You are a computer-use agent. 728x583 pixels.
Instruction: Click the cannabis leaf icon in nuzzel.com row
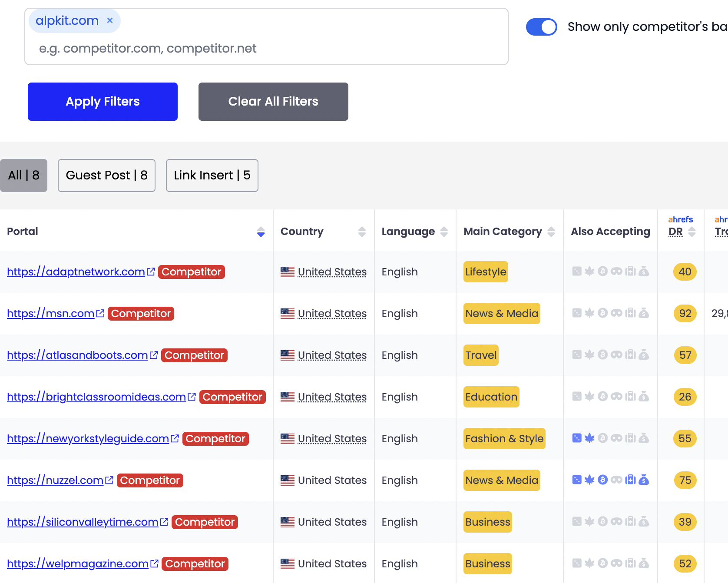(x=589, y=480)
